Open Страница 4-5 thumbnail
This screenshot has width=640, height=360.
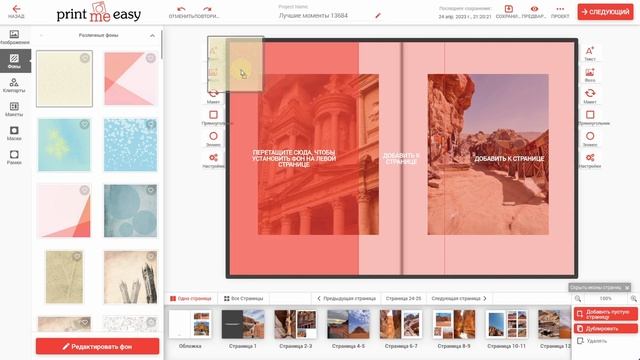coord(348,324)
